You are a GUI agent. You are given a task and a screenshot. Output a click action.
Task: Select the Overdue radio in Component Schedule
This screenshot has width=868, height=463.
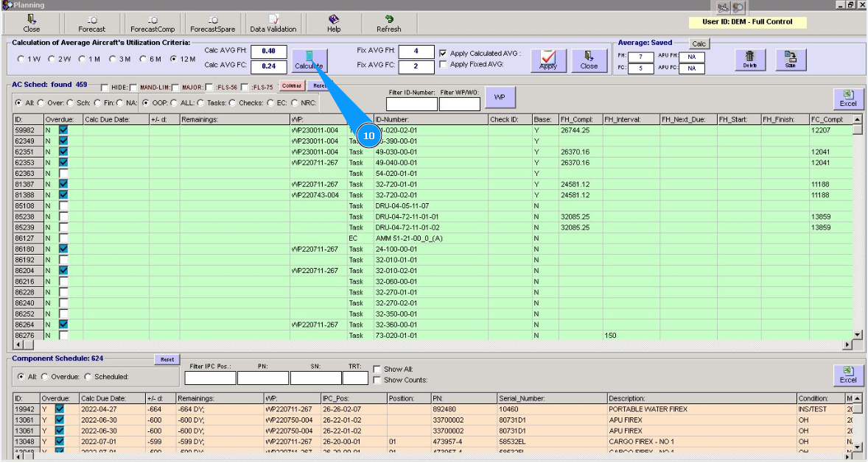[x=43, y=377]
